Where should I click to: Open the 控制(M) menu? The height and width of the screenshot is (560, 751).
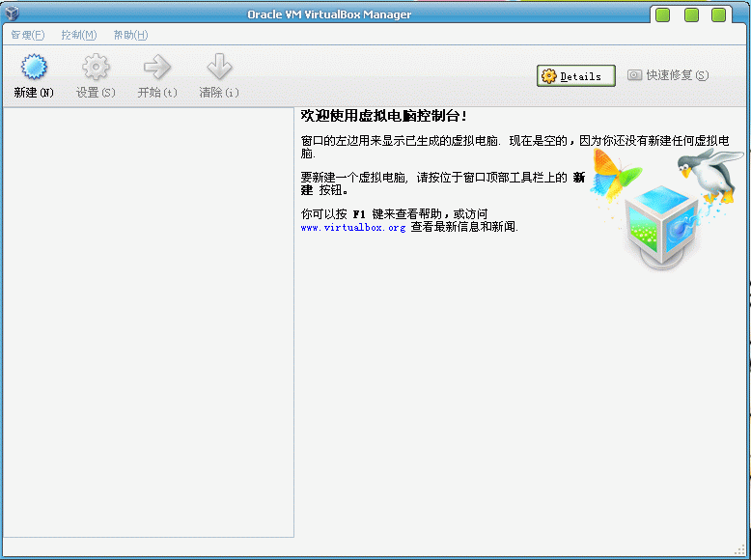[79, 35]
